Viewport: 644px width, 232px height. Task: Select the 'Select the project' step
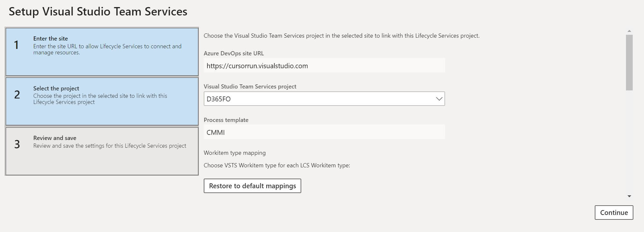(102, 101)
